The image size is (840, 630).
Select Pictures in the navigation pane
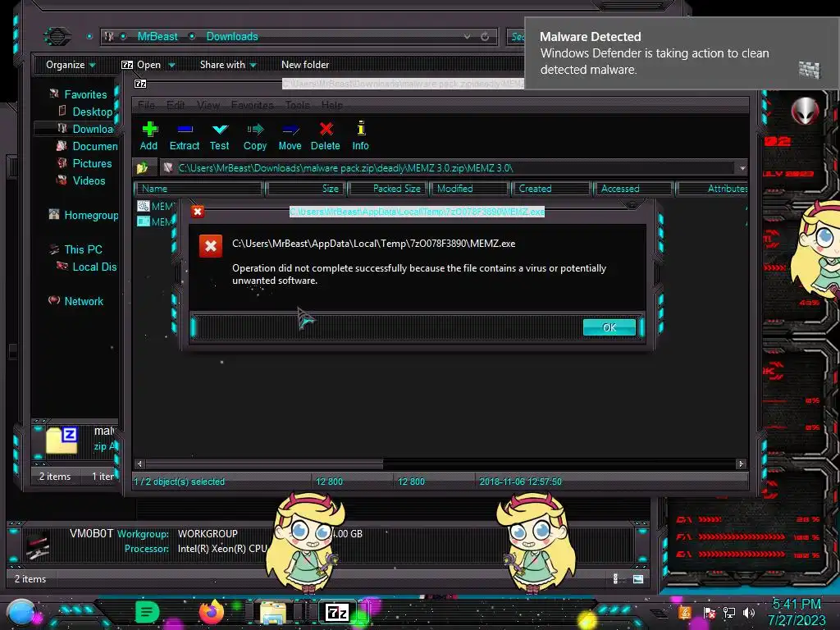pos(92,163)
